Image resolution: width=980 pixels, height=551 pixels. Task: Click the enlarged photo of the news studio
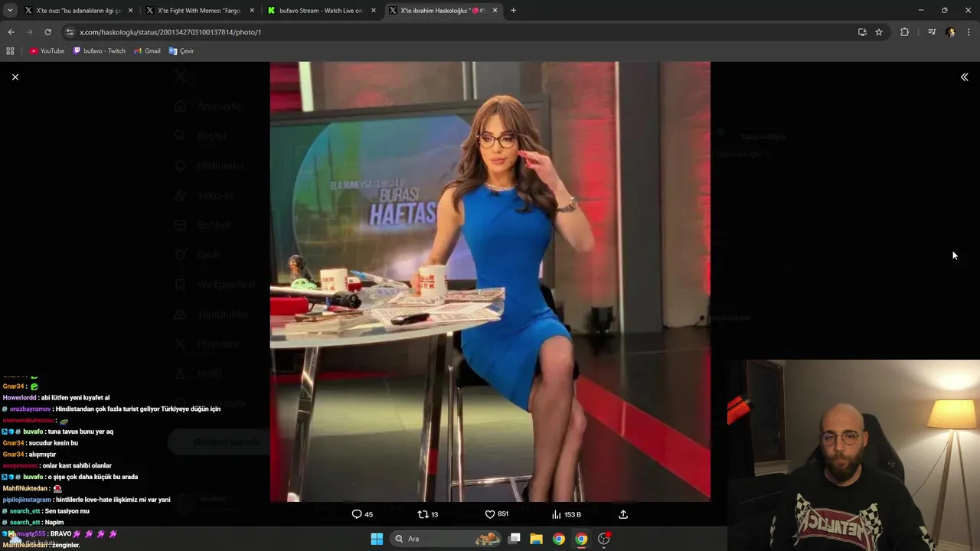(490, 282)
